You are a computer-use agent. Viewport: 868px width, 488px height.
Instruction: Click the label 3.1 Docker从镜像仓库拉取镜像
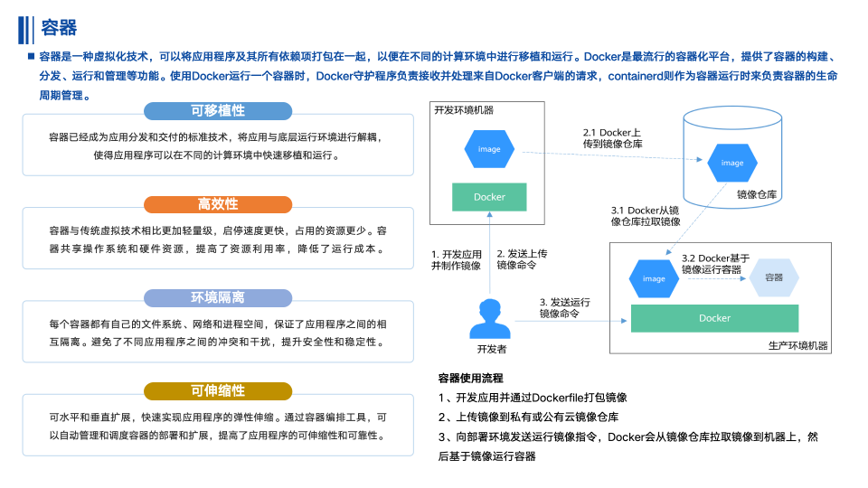[x=646, y=216]
